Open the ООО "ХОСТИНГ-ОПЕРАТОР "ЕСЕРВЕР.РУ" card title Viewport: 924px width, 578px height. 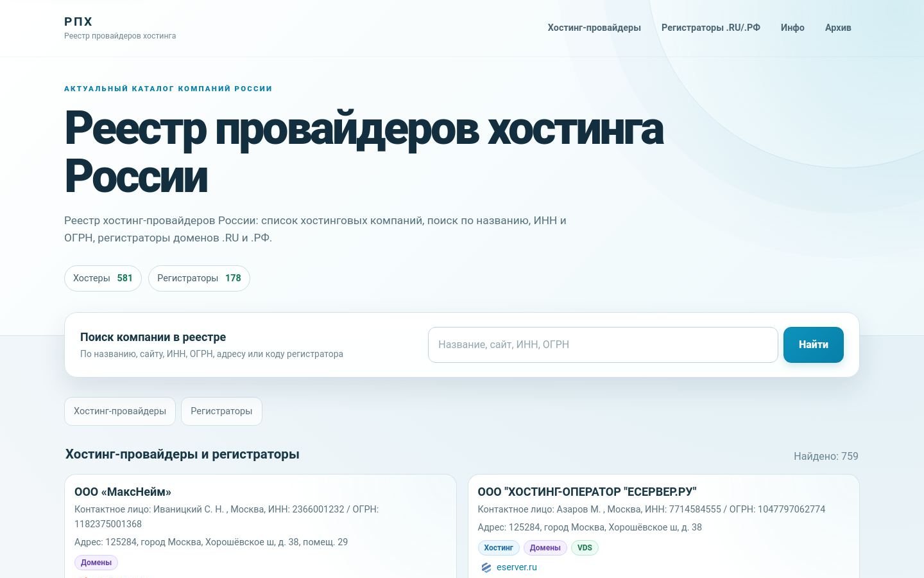(587, 492)
